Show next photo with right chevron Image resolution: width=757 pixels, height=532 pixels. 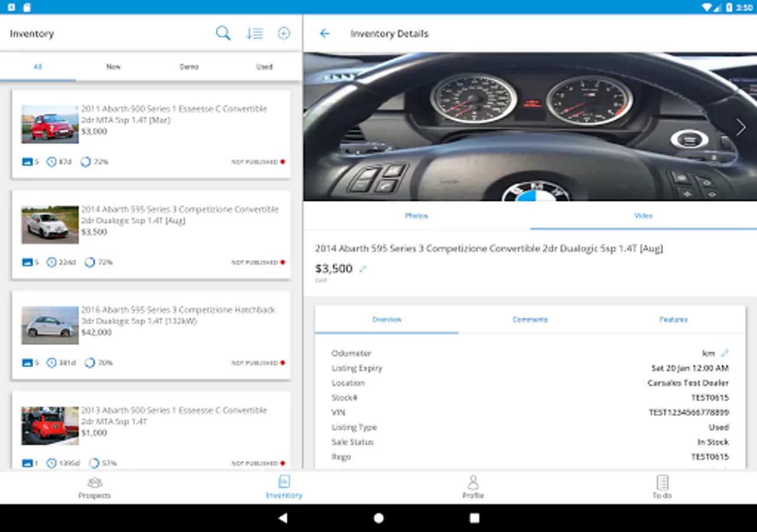coord(740,127)
